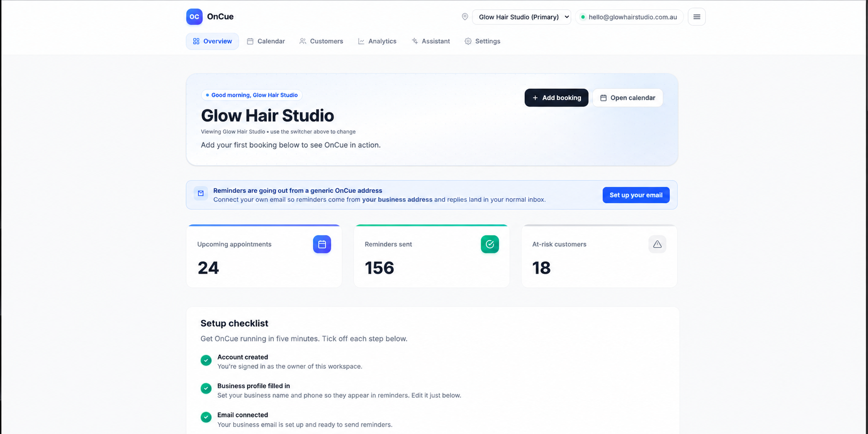
Task: Switch to the Calendar tab
Action: [266, 41]
